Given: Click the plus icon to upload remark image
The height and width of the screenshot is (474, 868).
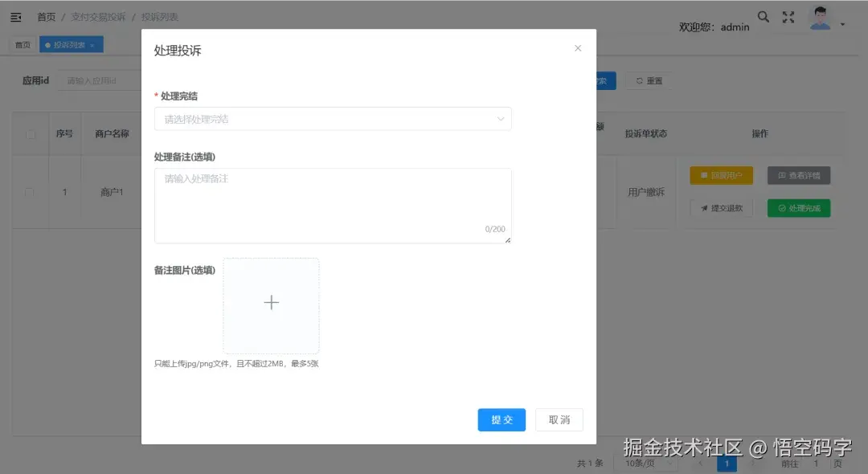Looking at the screenshot, I should pyautogui.click(x=271, y=304).
